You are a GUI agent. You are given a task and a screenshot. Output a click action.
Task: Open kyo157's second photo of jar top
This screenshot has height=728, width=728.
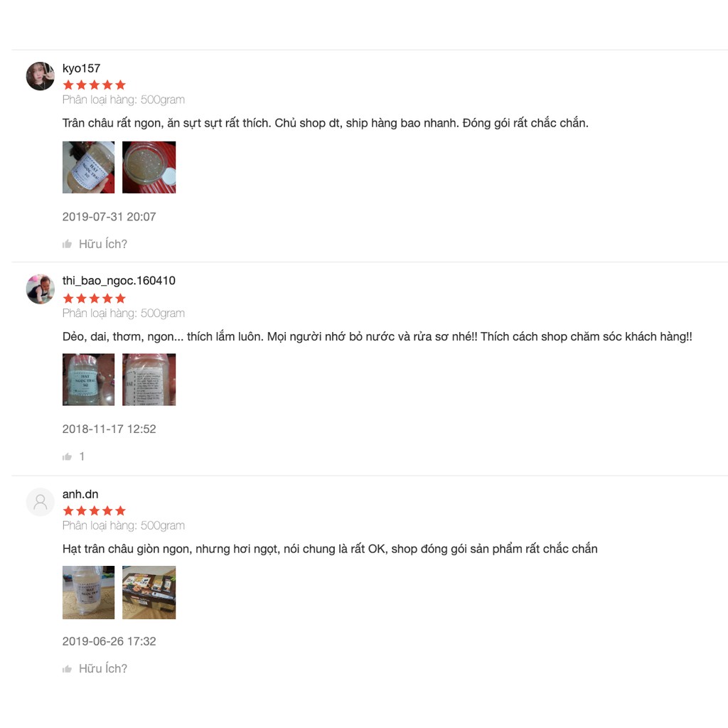149,167
